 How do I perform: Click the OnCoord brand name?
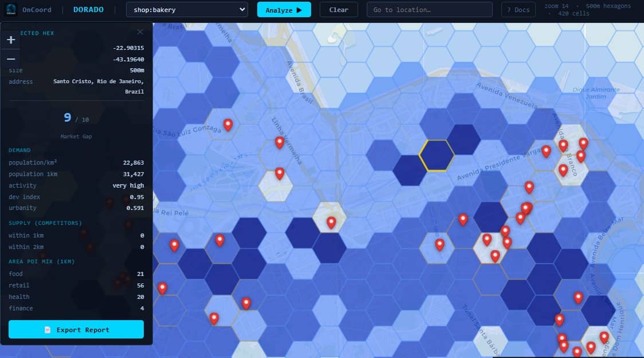pyautogui.click(x=37, y=10)
